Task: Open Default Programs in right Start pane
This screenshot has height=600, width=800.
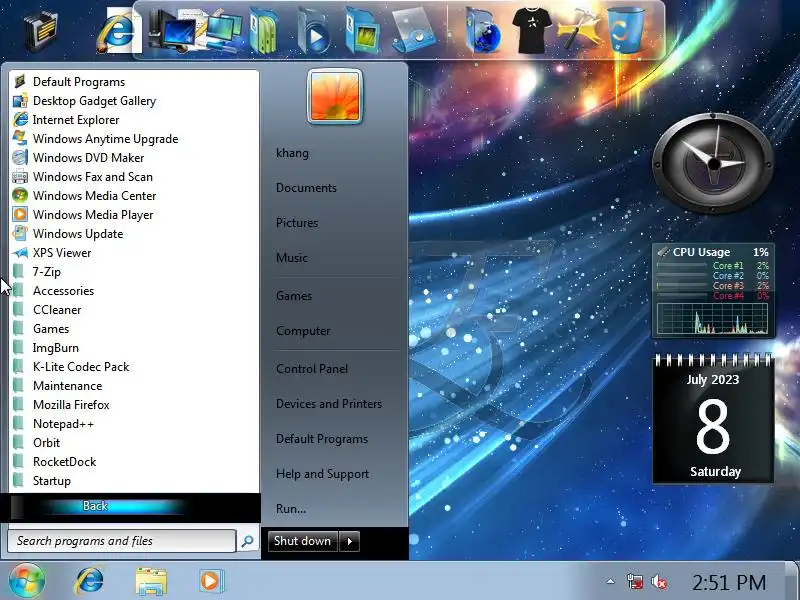Action: tap(322, 439)
